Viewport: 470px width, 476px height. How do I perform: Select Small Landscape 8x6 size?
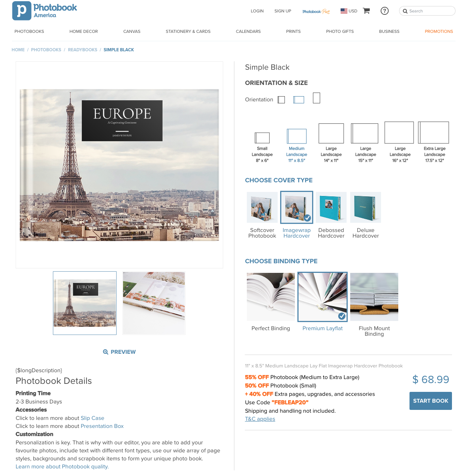pos(262,147)
